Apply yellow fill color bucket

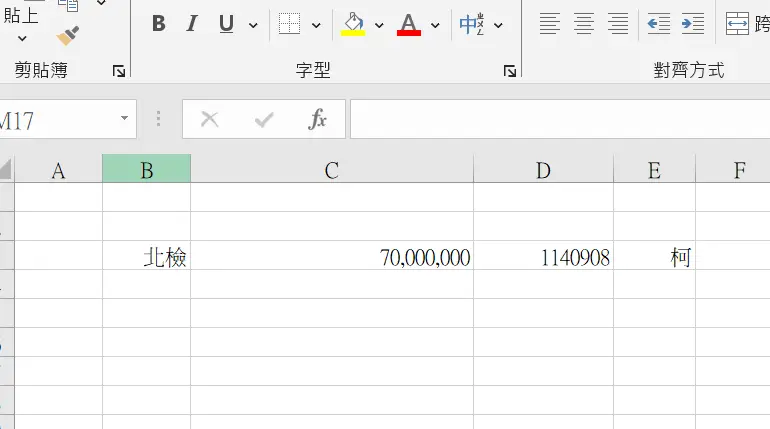(x=353, y=24)
